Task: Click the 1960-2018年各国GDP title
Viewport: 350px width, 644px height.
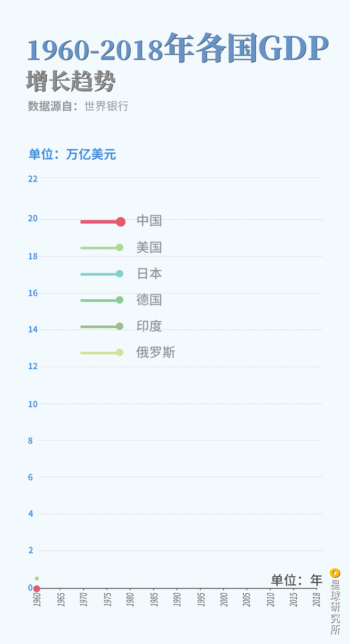Action: (178, 49)
